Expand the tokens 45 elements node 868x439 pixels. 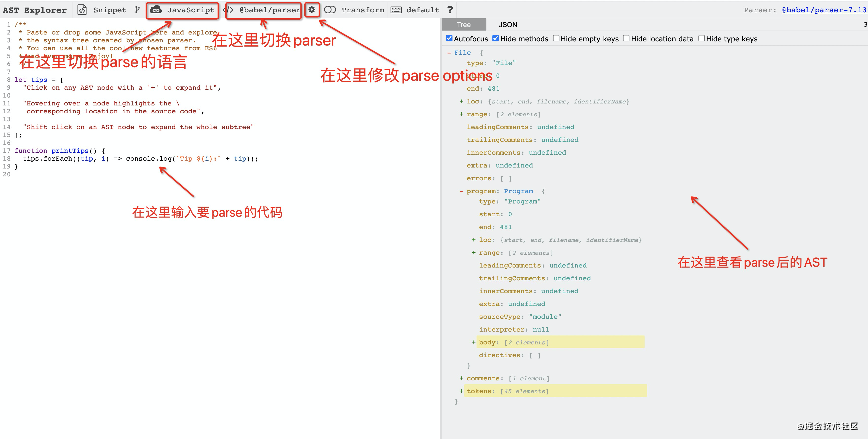[461, 391]
